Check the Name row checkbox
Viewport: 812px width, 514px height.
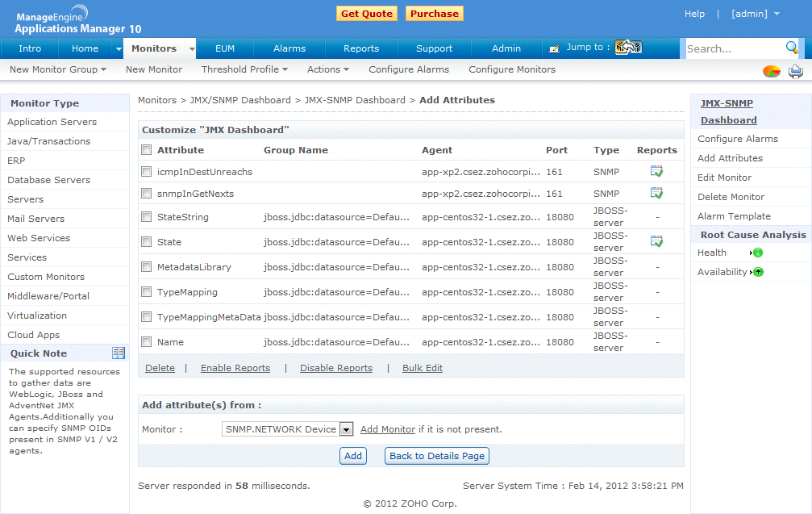(147, 342)
